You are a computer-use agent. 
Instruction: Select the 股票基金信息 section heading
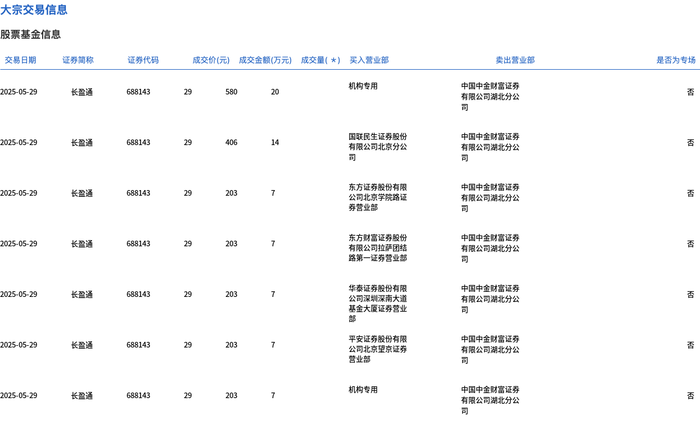30,34
